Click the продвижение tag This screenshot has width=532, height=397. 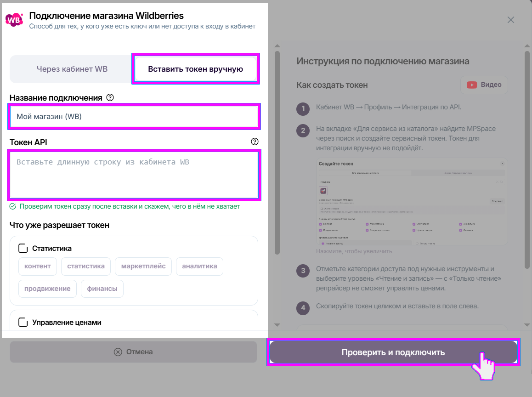pyautogui.click(x=47, y=289)
